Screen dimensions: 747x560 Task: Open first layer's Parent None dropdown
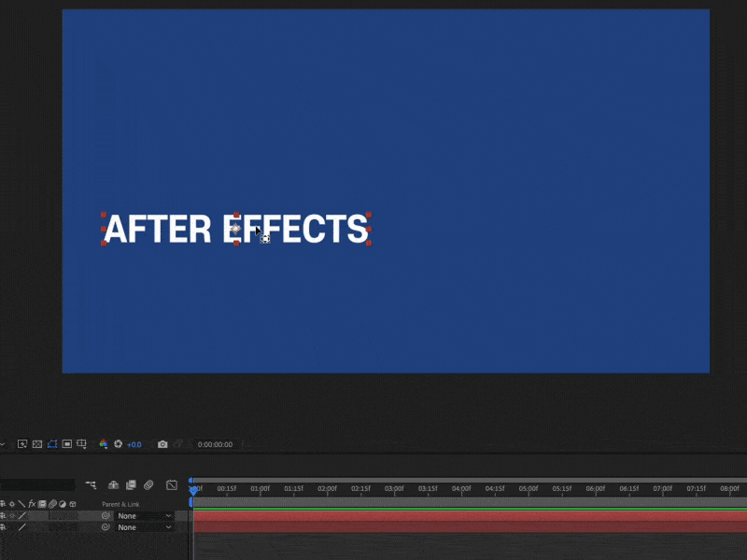tap(144, 516)
